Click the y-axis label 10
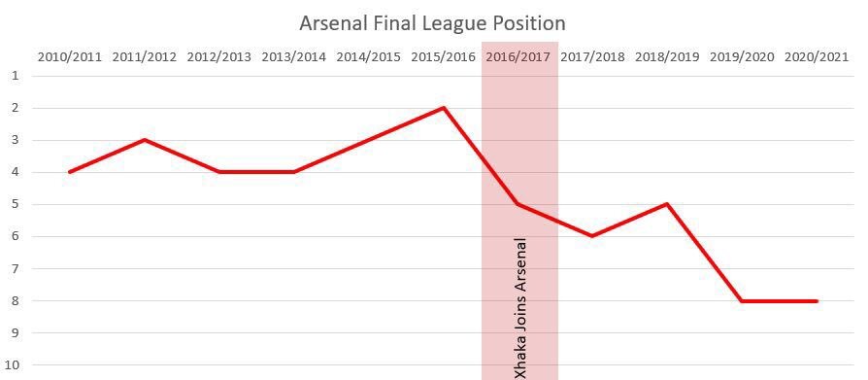Image resolution: width=868 pixels, height=380 pixels. coord(13,365)
